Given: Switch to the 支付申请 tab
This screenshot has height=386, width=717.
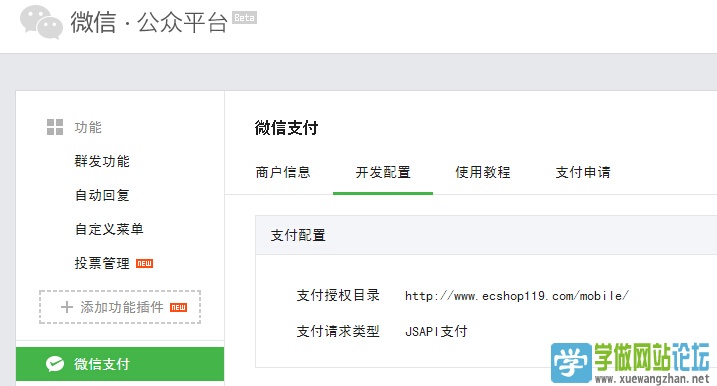Looking at the screenshot, I should (x=583, y=172).
